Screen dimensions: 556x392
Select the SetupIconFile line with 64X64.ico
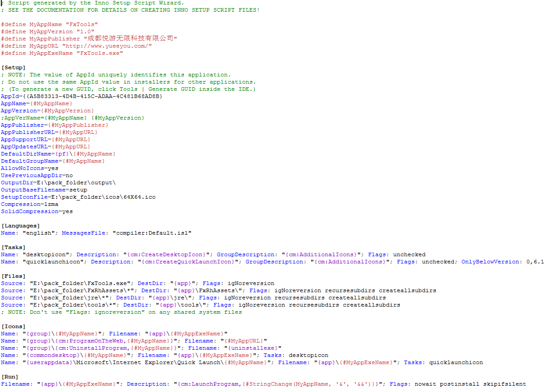click(x=78, y=197)
